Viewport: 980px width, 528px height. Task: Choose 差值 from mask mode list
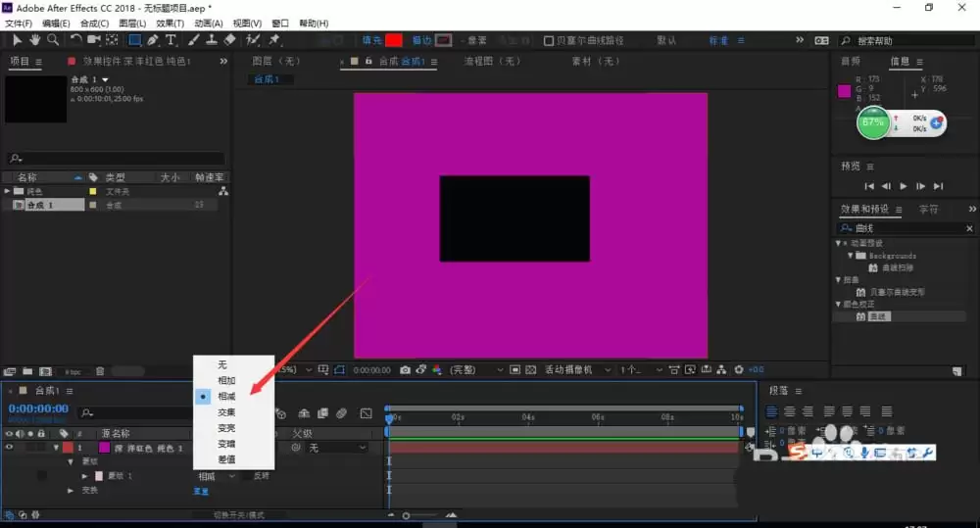coord(226,459)
